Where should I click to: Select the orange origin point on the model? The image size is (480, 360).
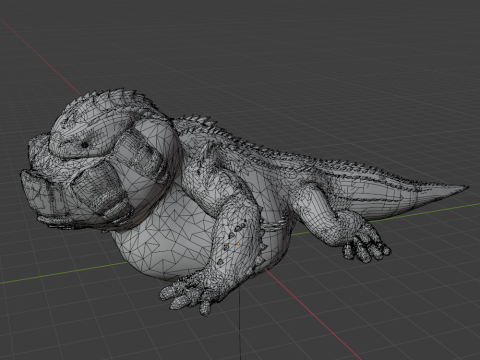239,244
